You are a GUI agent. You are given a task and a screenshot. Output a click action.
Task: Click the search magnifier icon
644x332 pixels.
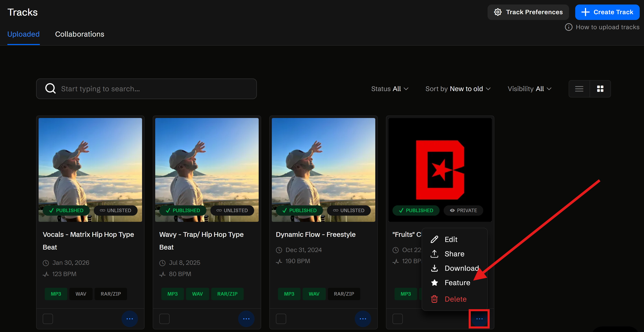50,89
